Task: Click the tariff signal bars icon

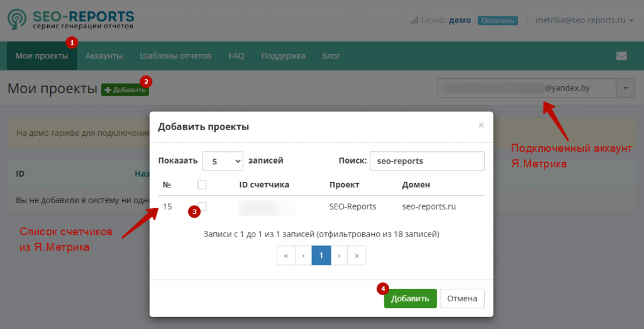Action: point(414,20)
